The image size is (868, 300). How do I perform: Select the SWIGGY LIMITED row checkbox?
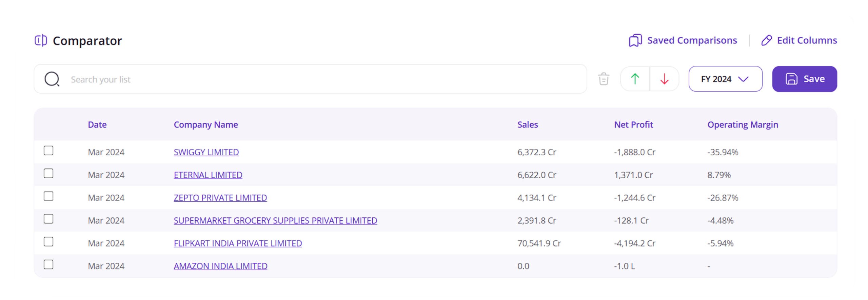[48, 151]
